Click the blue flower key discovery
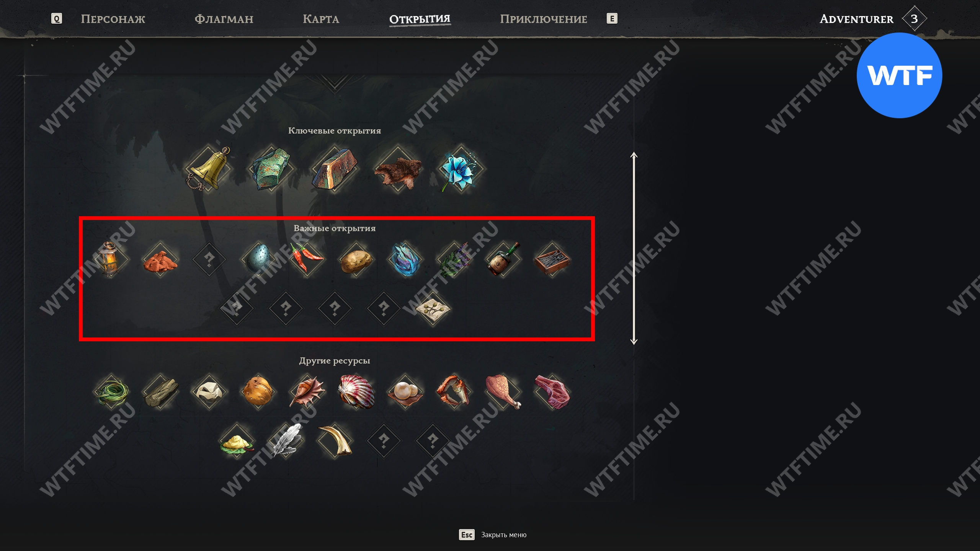This screenshot has width=980, height=551. pos(461,169)
